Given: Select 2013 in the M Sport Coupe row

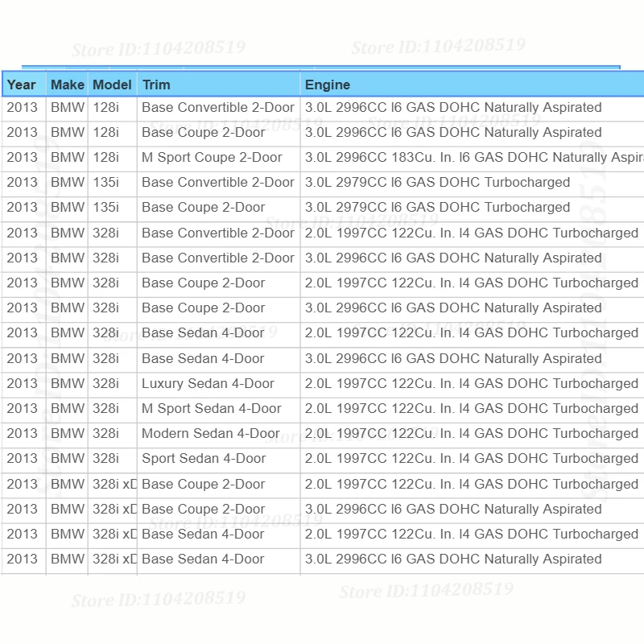Looking at the screenshot, I should pyautogui.click(x=23, y=157).
